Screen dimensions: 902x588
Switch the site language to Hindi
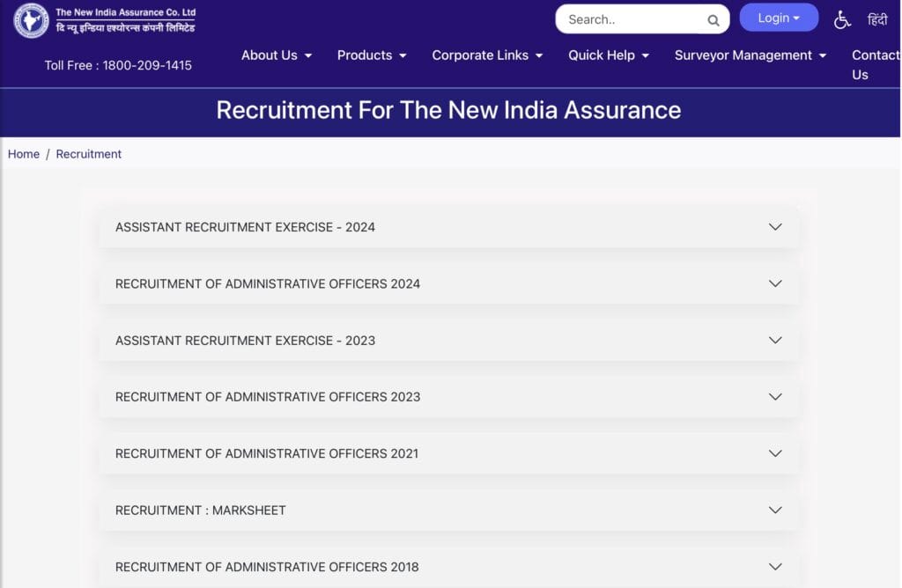[877, 19]
